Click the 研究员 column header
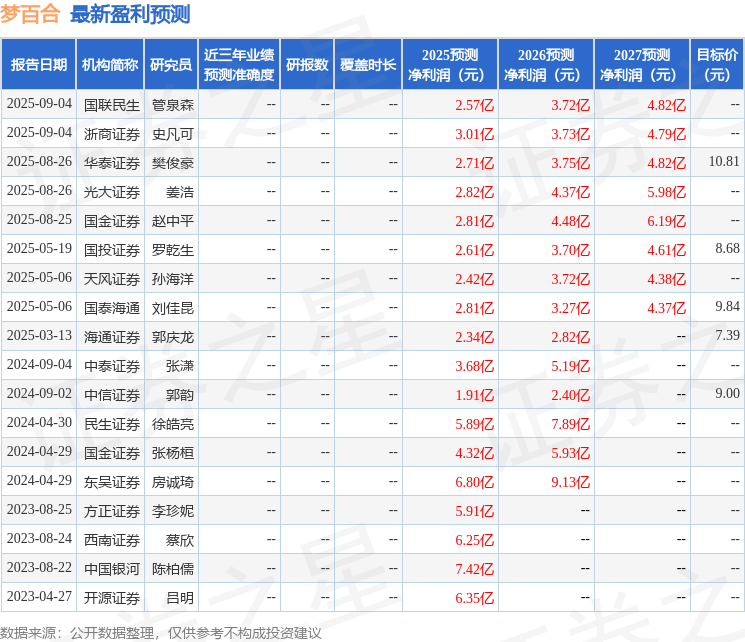 [x=171, y=64]
